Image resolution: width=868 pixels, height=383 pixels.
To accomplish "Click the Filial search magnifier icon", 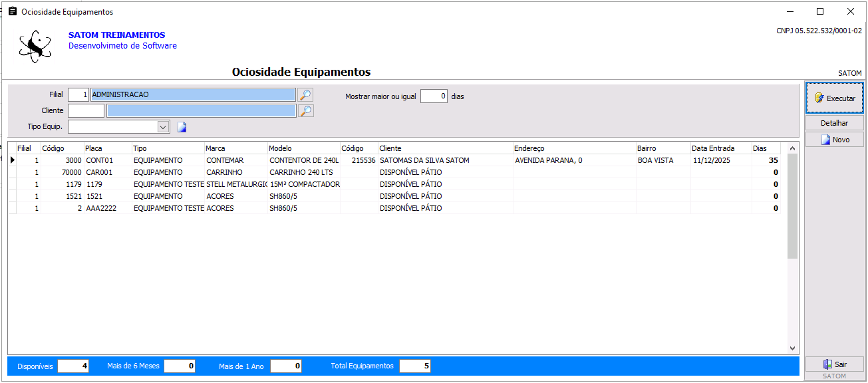I will click(x=305, y=95).
